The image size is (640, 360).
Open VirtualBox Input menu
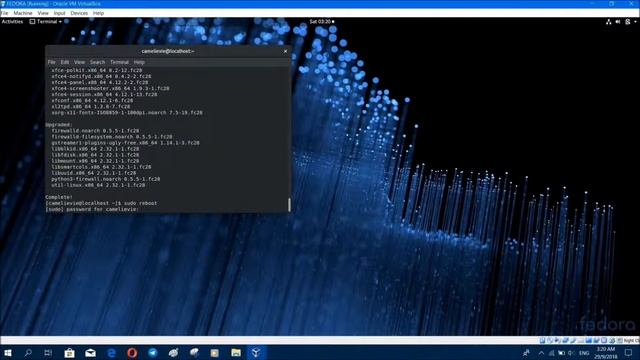click(60, 13)
